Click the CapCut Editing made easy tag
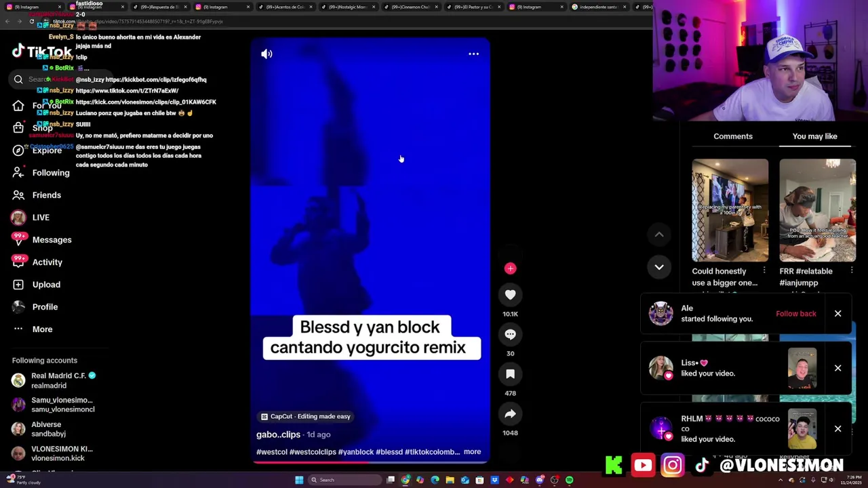The width and height of the screenshot is (868, 488). (x=306, y=416)
